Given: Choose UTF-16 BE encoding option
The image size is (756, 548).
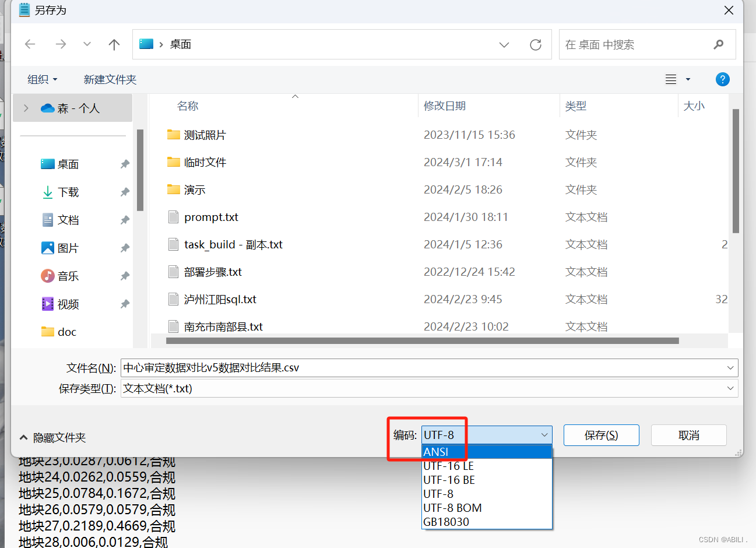Looking at the screenshot, I should click(x=487, y=480).
